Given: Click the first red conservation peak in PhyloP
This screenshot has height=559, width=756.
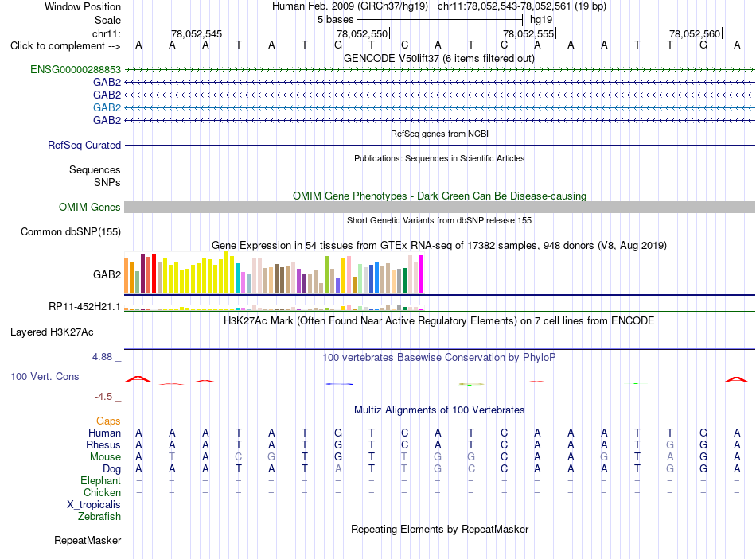Looking at the screenshot, I should click(x=138, y=379).
